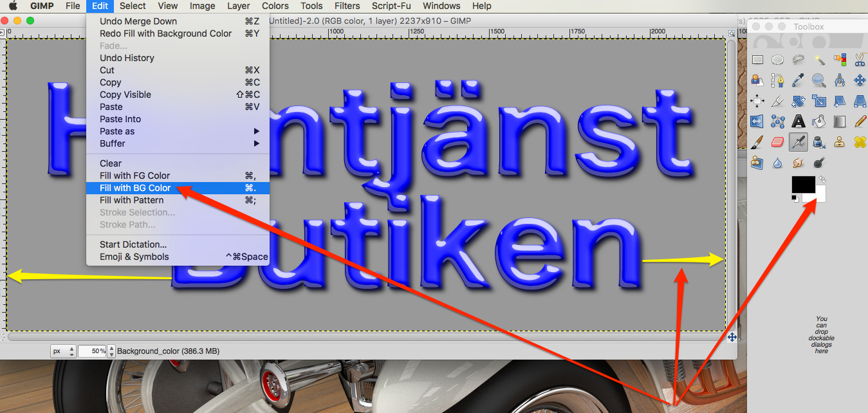
Task: Click the Background_color status bar text
Action: (169, 351)
